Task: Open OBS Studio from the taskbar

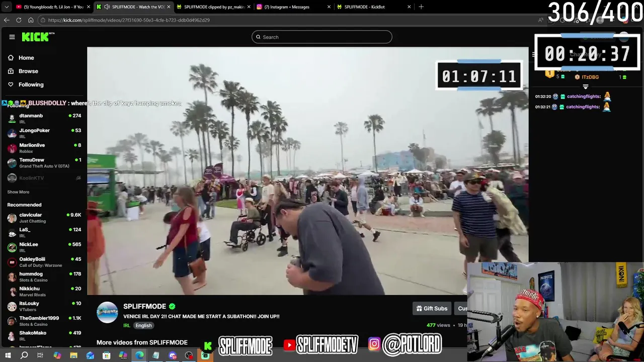Action: pyautogui.click(x=189, y=355)
